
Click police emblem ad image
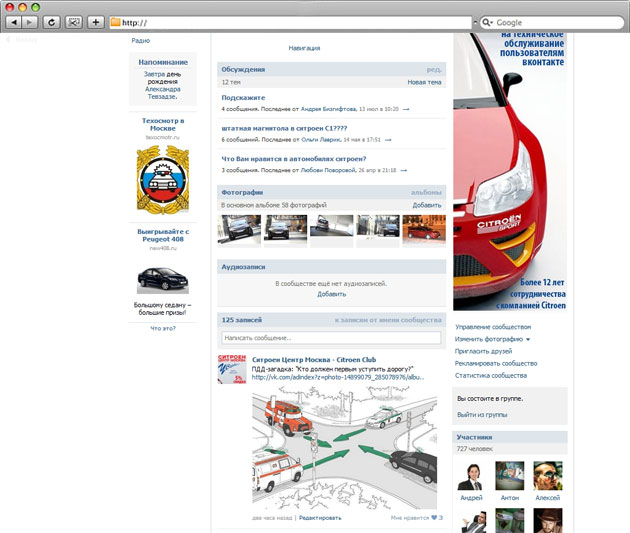[163, 180]
